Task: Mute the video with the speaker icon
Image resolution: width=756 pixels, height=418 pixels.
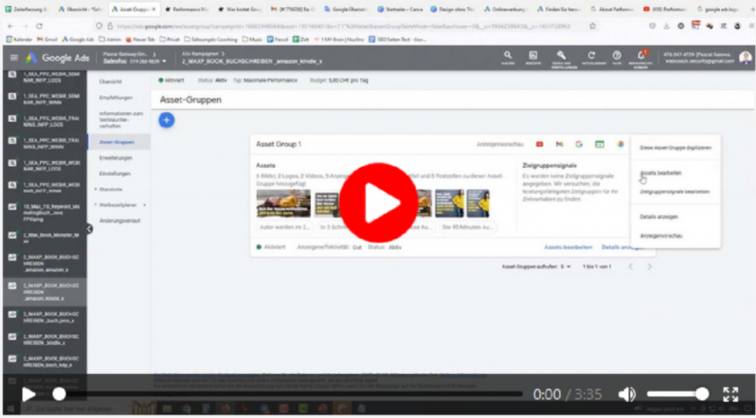Action: (627, 394)
